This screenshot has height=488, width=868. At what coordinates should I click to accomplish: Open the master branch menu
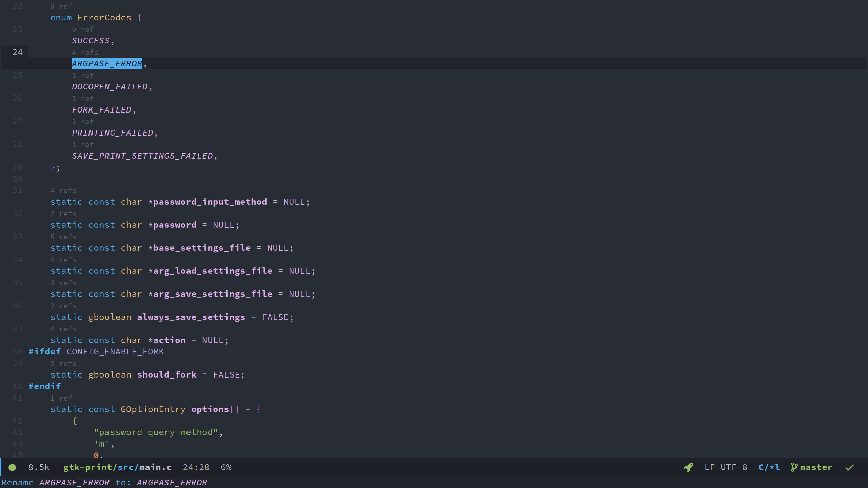pyautogui.click(x=816, y=467)
